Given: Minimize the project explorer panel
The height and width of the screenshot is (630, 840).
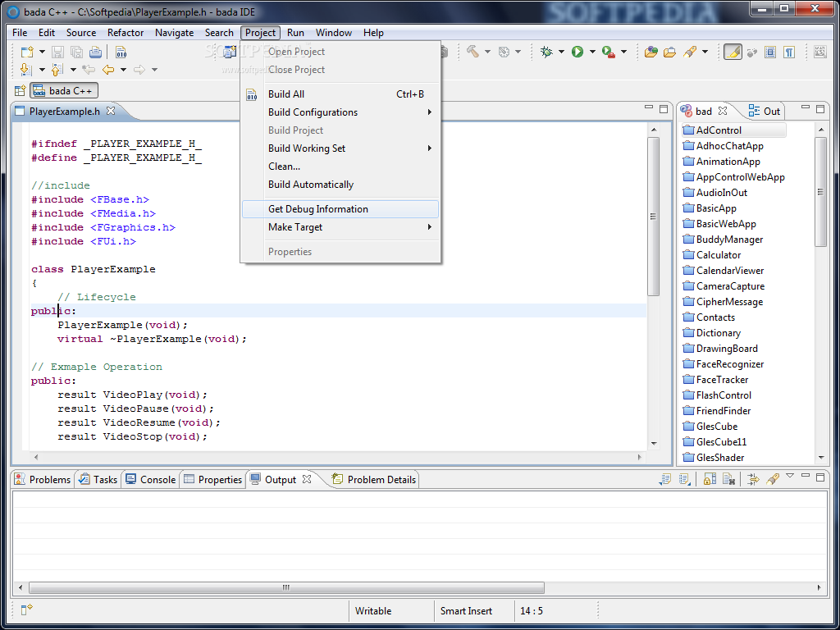Looking at the screenshot, I should coord(806,107).
